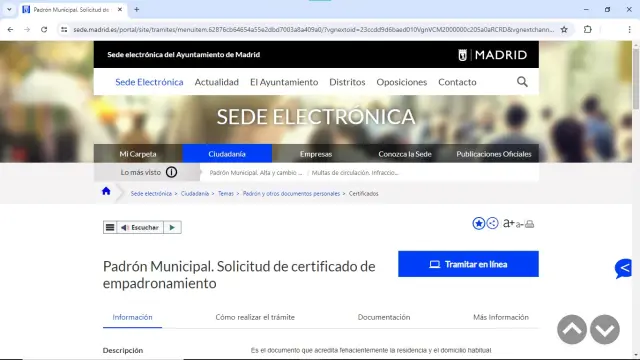Click the Tramitar en línea button
This screenshot has width=640, height=360.
[468, 264]
